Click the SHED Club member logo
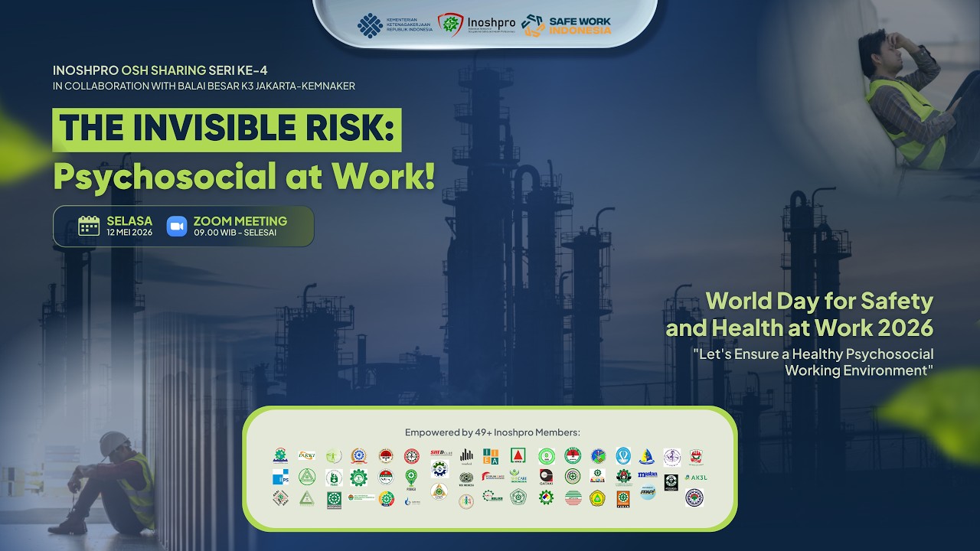980x551 pixels. [x=441, y=452]
